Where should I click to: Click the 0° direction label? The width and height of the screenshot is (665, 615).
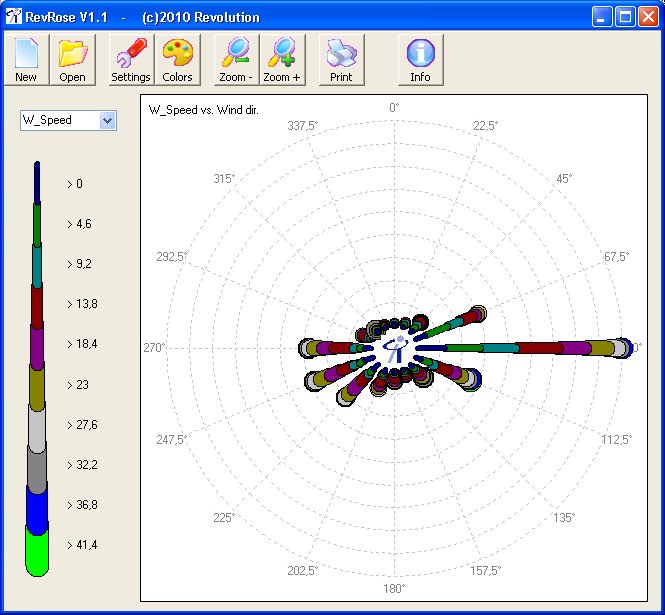point(394,108)
